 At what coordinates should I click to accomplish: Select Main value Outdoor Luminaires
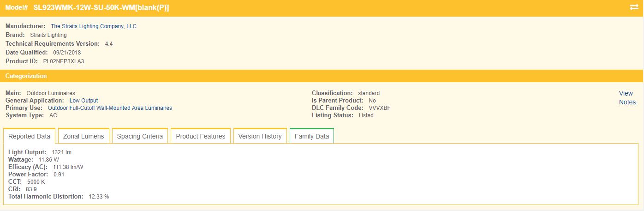pyautogui.click(x=51, y=93)
